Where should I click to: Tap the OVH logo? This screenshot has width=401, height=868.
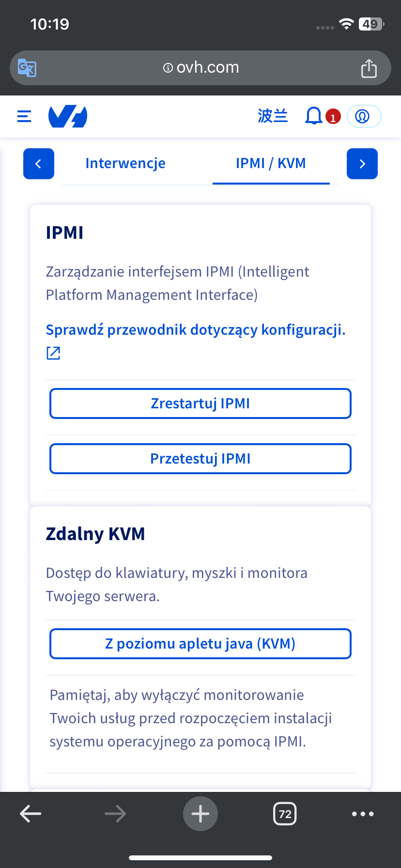pyautogui.click(x=68, y=116)
